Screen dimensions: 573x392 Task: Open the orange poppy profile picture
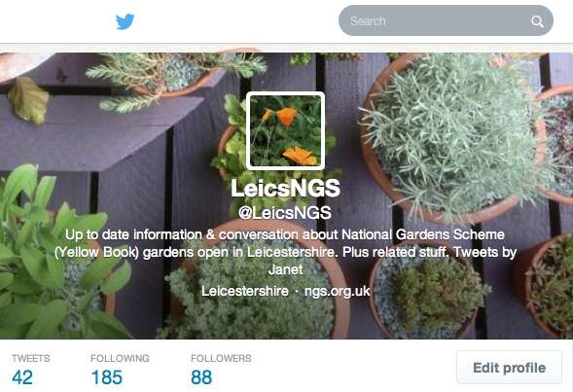point(285,130)
